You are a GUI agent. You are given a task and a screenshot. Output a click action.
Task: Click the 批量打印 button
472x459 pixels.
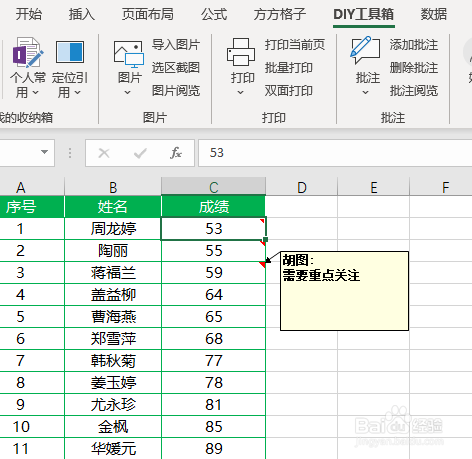[289, 68]
